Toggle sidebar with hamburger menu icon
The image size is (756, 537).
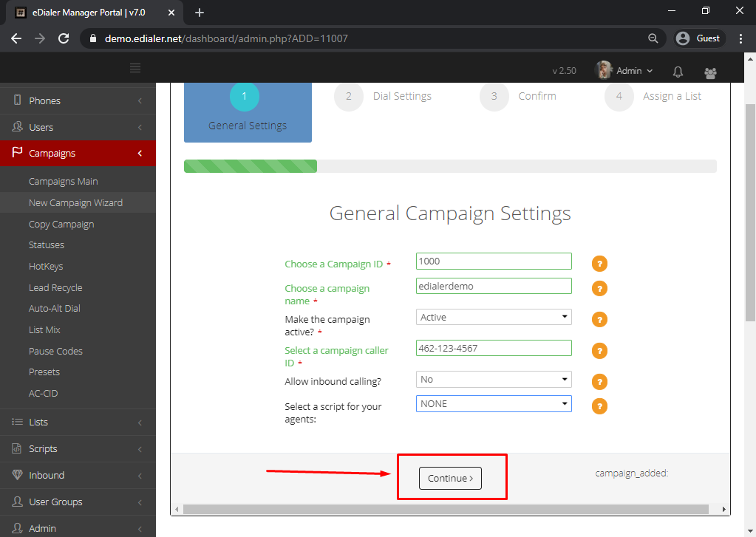point(135,68)
